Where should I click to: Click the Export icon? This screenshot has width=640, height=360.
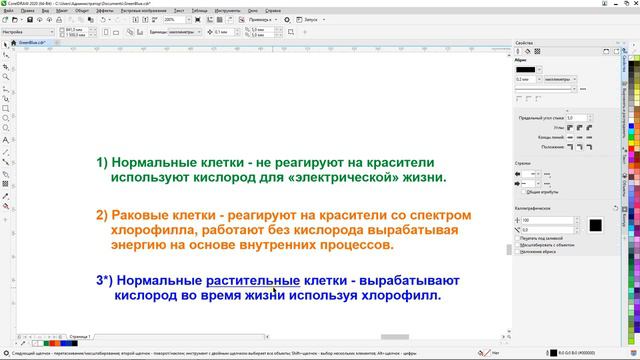point(145,20)
